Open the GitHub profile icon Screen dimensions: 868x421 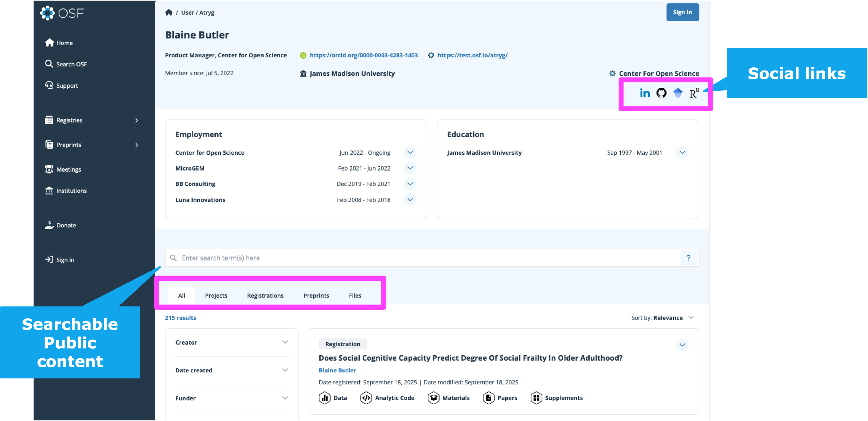(x=661, y=93)
